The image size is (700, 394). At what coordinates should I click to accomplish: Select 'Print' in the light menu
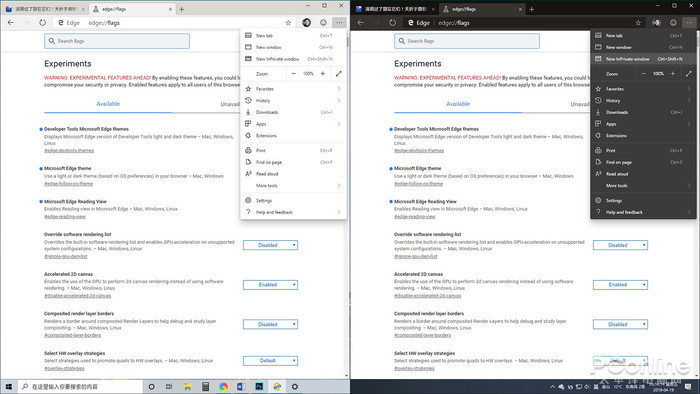point(293,150)
